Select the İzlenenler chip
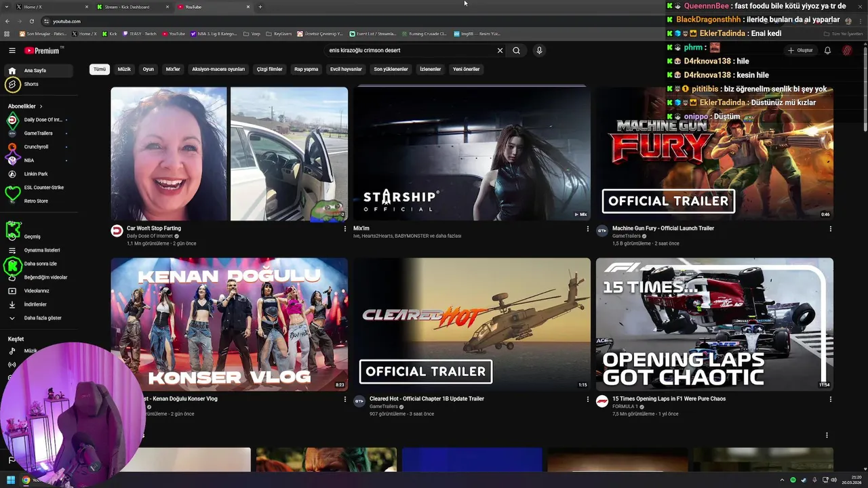 (431, 69)
